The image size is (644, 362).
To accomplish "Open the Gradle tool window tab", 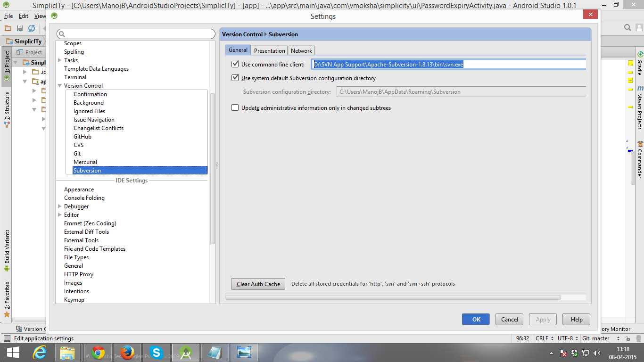I will [640, 63].
